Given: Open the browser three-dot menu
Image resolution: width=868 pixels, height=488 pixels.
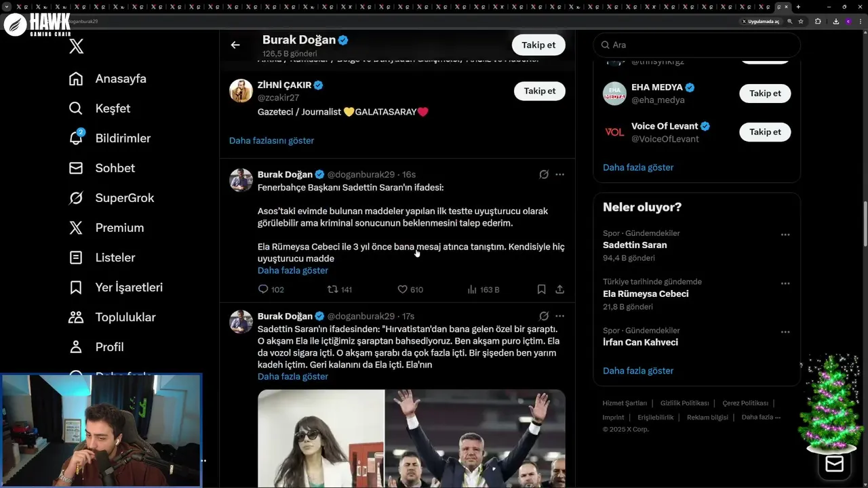Looking at the screenshot, I should click(x=859, y=21).
